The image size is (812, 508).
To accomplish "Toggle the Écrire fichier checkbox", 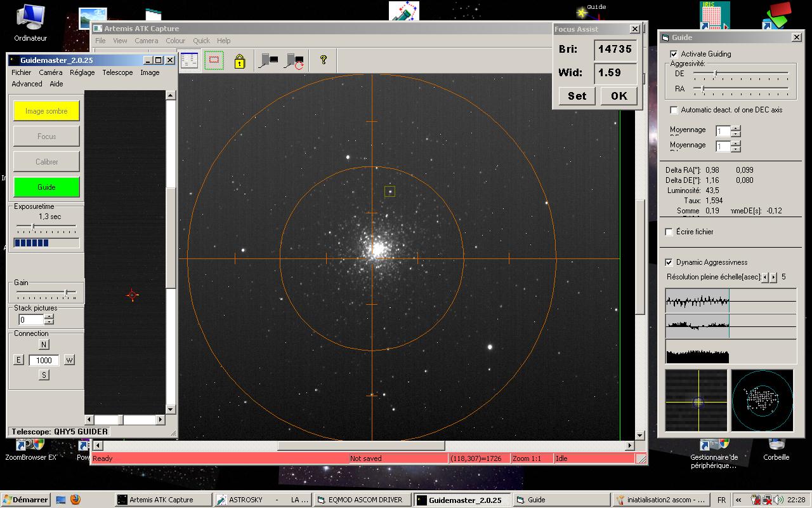I will (x=669, y=232).
